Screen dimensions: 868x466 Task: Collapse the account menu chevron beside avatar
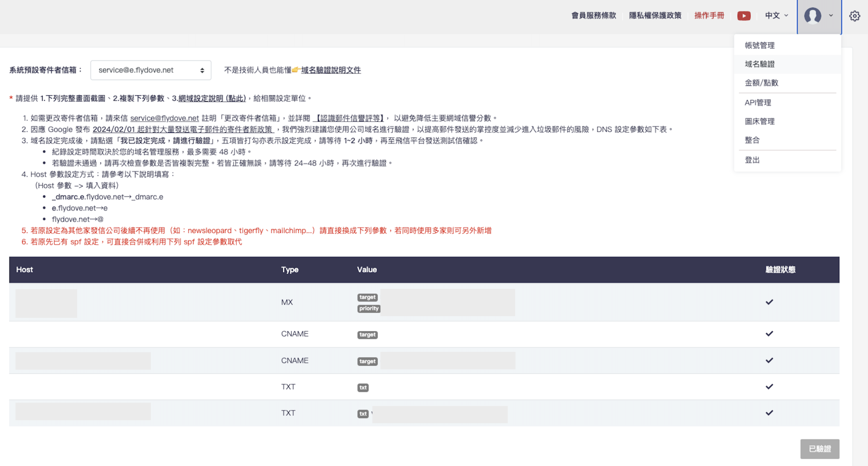coord(831,16)
